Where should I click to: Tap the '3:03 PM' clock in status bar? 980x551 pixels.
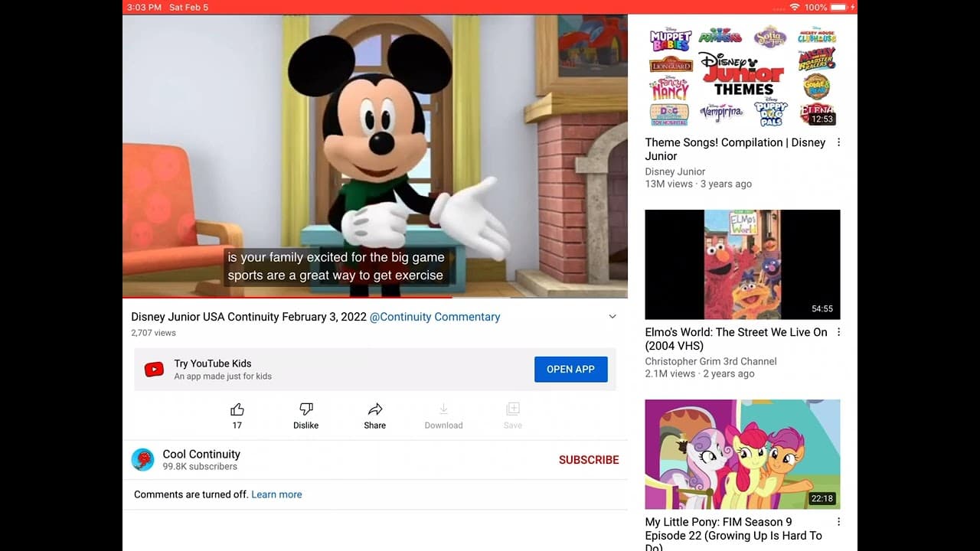point(144,7)
